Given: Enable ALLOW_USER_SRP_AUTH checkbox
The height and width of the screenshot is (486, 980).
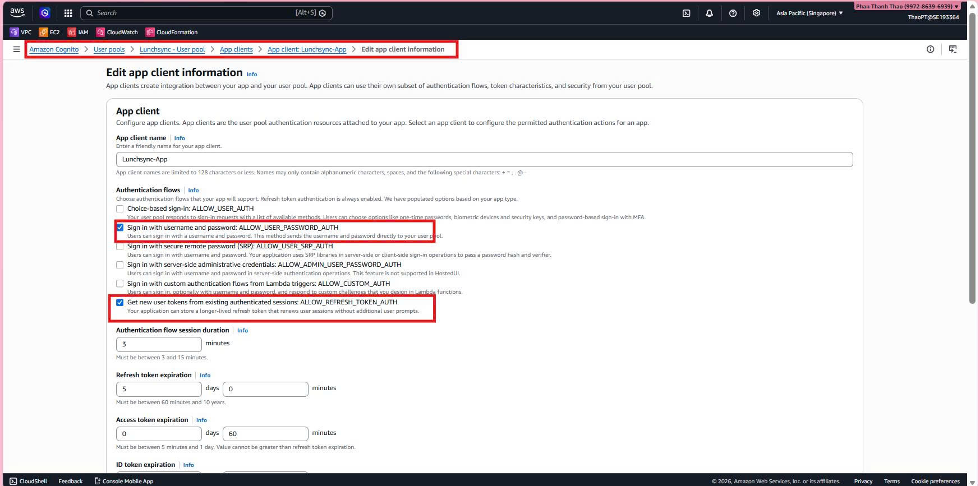Looking at the screenshot, I should [x=120, y=247].
